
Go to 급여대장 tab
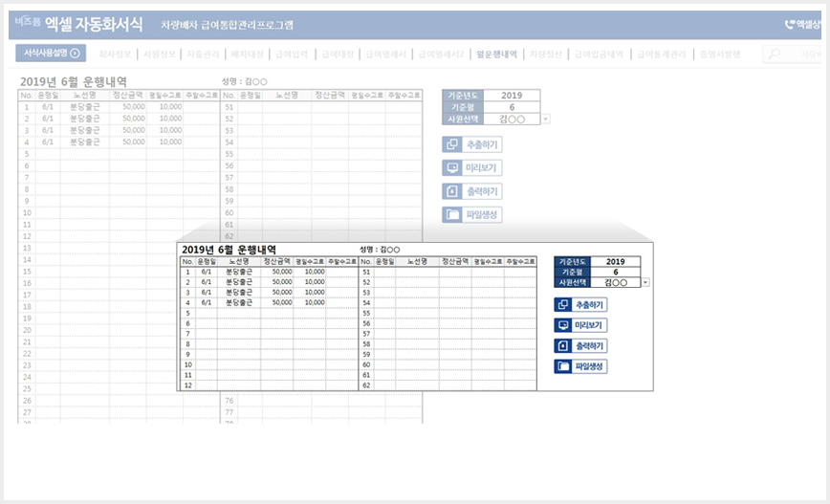338,54
